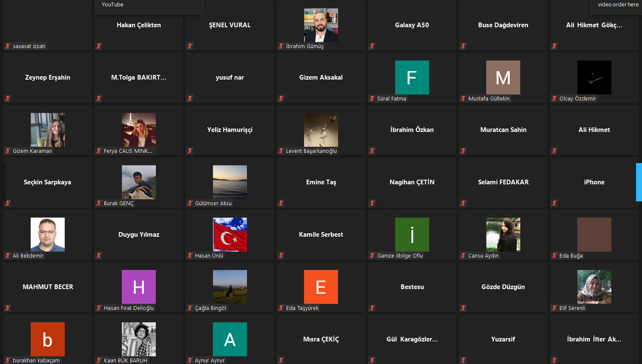This screenshot has width=642, height=364.
Task: Open the YouTube label at the top
Action: click(x=112, y=5)
